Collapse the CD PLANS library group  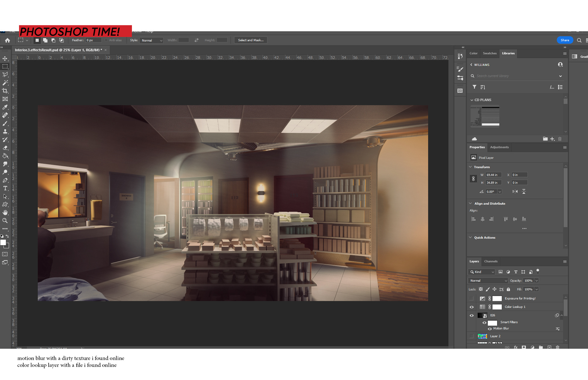(x=472, y=100)
